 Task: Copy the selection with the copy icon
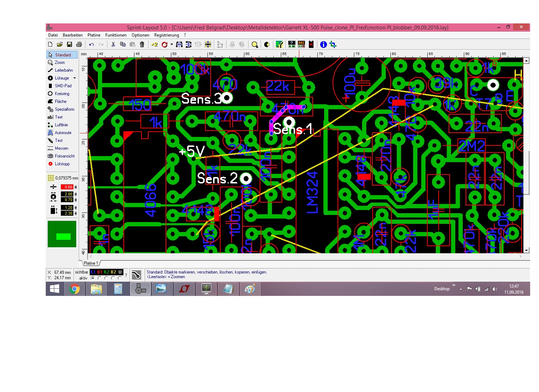tap(123, 44)
